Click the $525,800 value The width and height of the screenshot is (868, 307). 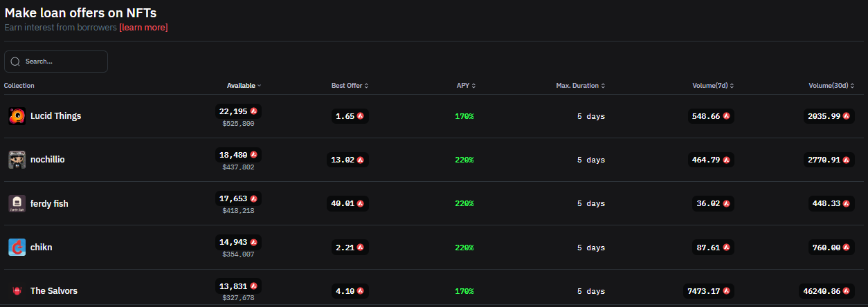pyautogui.click(x=238, y=124)
